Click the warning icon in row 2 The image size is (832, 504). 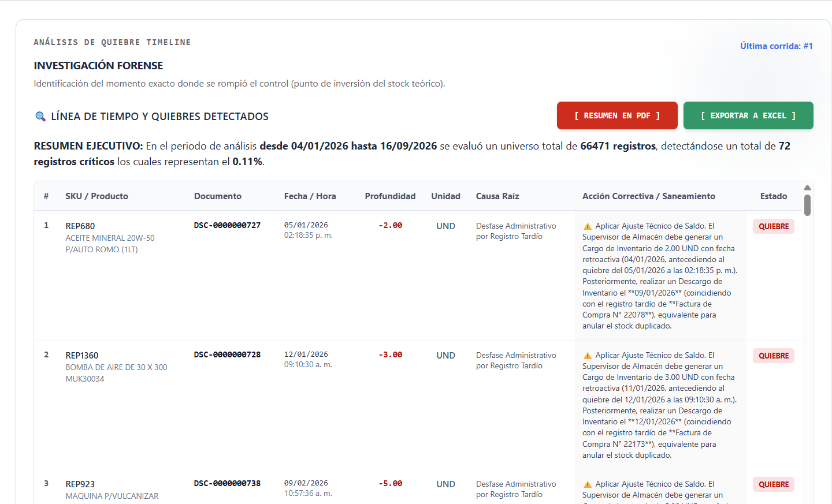[x=588, y=356]
